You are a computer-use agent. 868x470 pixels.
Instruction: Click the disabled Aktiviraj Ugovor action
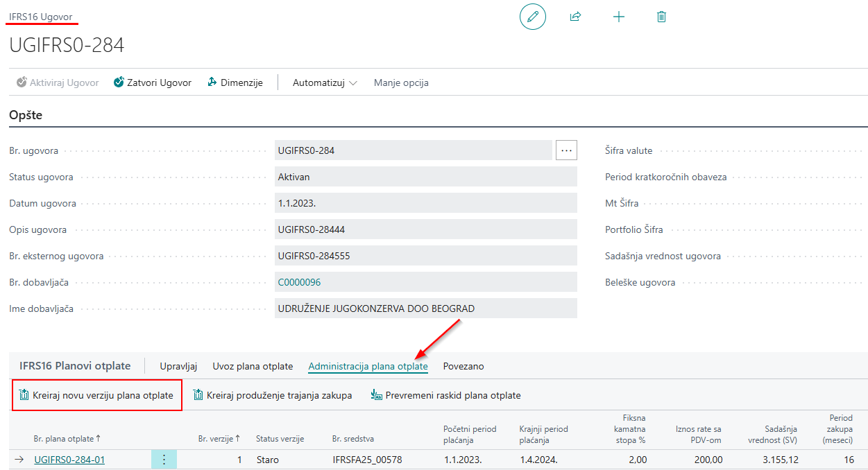click(x=58, y=82)
